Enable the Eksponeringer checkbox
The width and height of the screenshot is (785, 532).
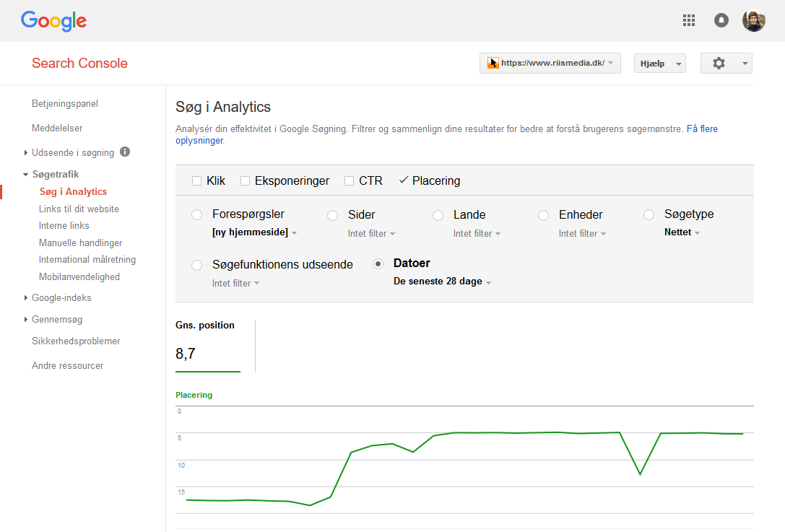tap(245, 180)
